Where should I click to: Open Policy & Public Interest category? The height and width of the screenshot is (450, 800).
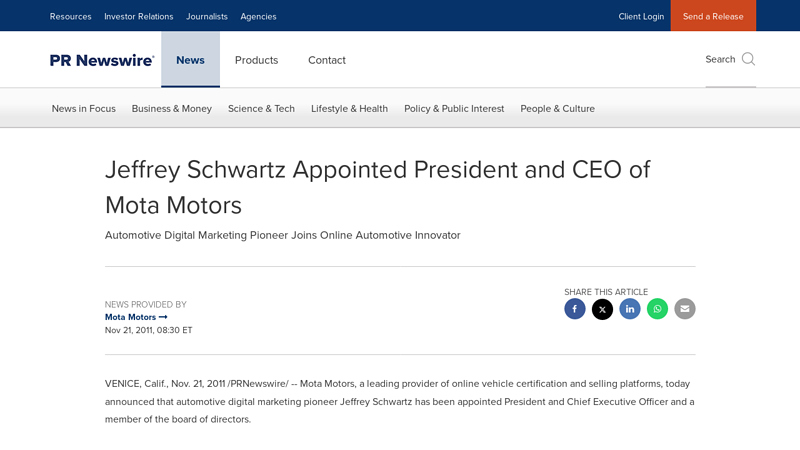pyautogui.click(x=454, y=109)
